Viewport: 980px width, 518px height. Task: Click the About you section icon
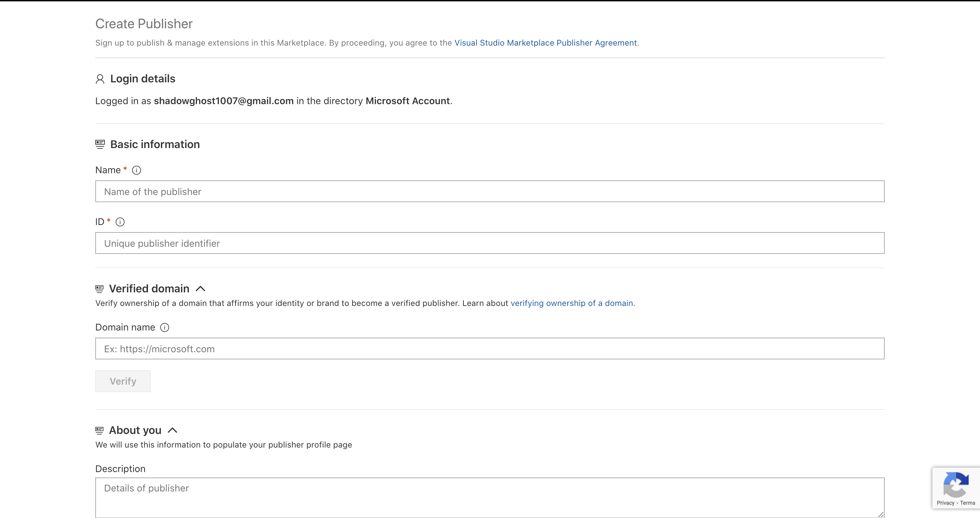pyautogui.click(x=99, y=431)
